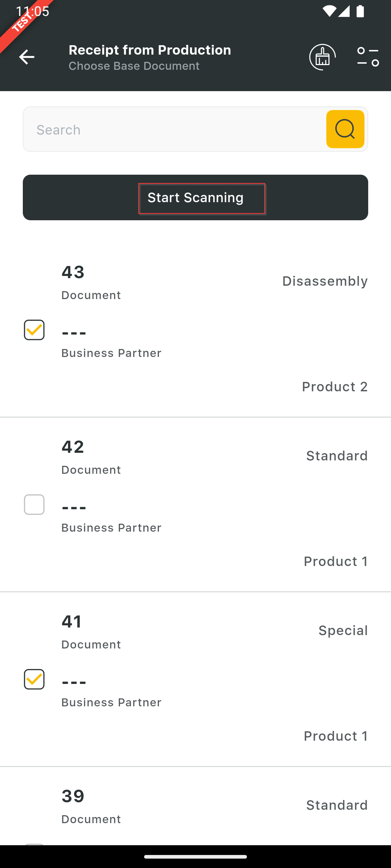This screenshot has width=391, height=868.
Task: Check the checkbox for document 42
Action: (34, 505)
